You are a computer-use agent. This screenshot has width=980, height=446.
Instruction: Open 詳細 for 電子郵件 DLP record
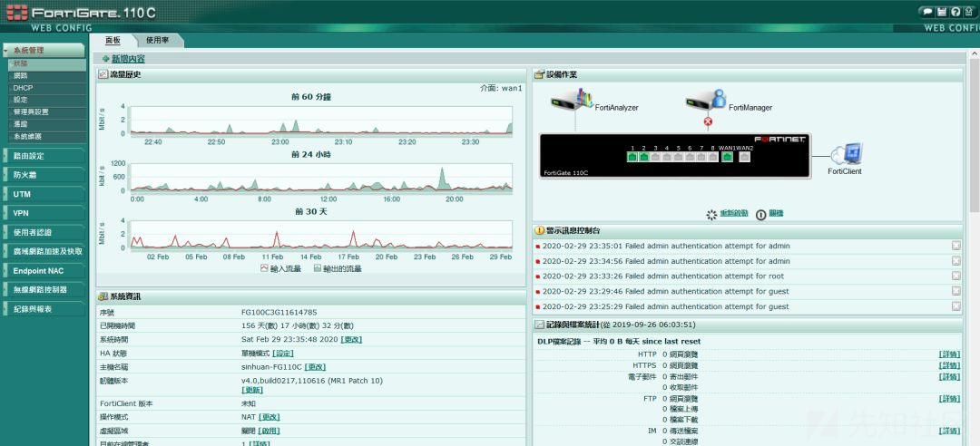point(949,377)
